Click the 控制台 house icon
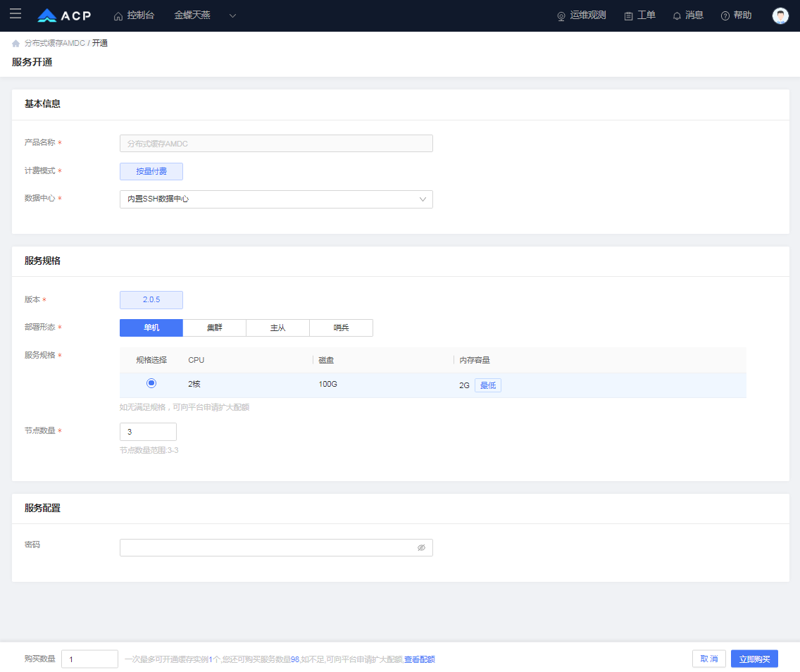 click(x=118, y=16)
